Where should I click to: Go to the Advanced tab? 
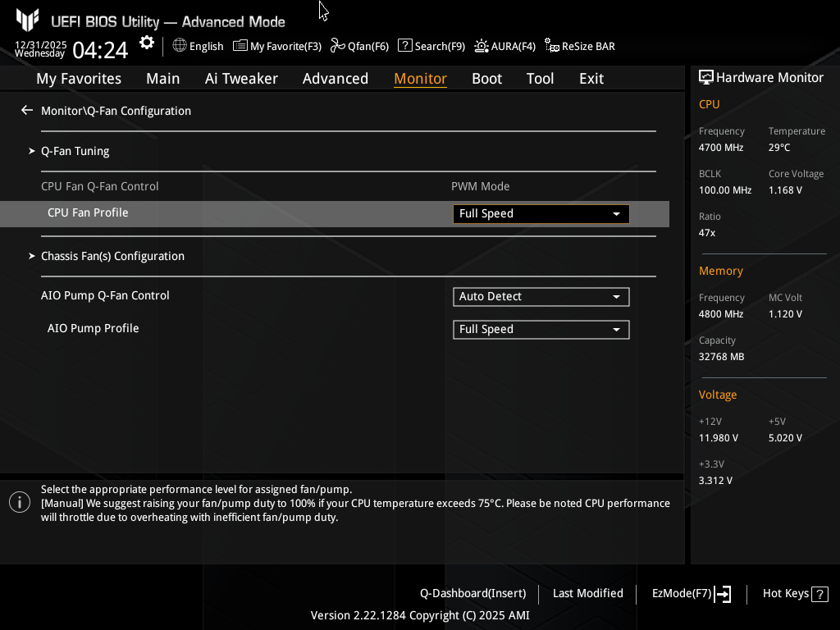tap(335, 79)
